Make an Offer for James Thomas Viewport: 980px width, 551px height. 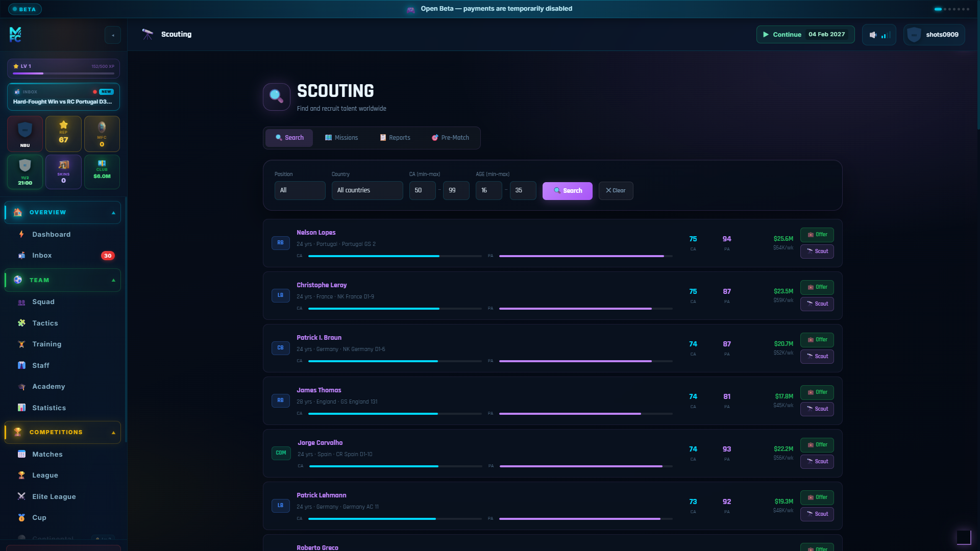817,392
